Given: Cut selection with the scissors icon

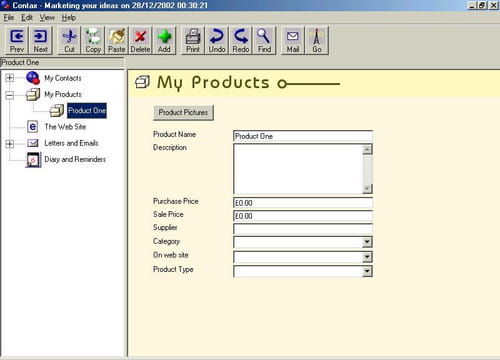Looking at the screenshot, I should 69,40.
